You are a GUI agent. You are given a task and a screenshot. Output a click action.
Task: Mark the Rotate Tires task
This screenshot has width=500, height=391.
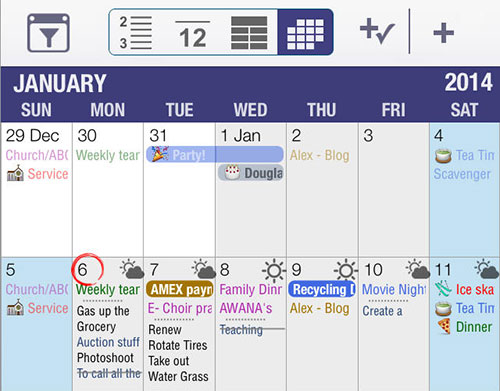(x=178, y=345)
